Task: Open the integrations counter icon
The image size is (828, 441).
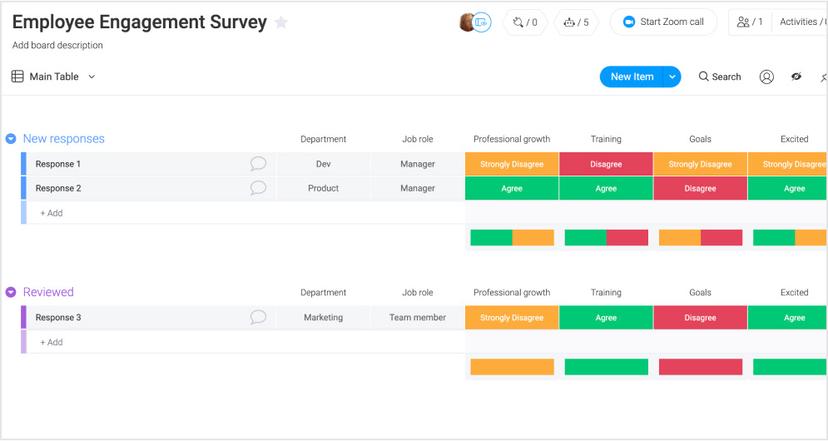Action: tap(576, 22)
